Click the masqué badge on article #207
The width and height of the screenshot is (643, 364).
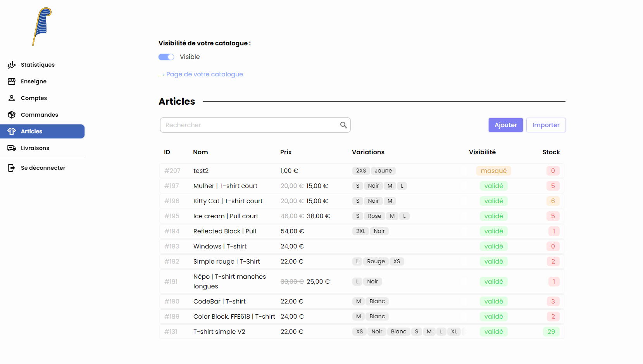coord(493,171)
